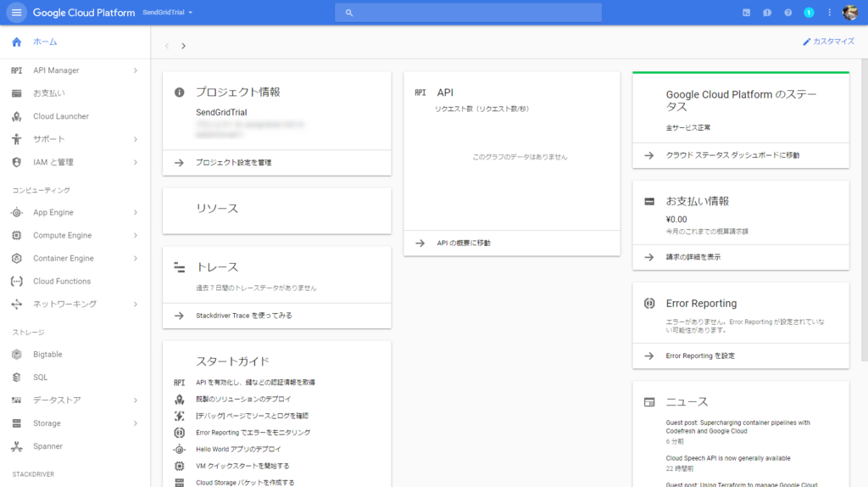
Task: Open the SendGridTrial project dropdown
Action: click(167, 12)
